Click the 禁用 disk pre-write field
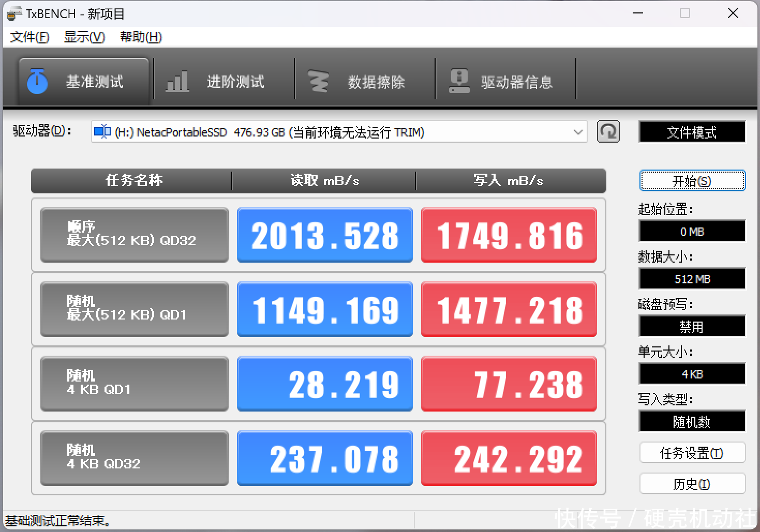The width and height of the screenshot is (760, 532). (692, 326)
